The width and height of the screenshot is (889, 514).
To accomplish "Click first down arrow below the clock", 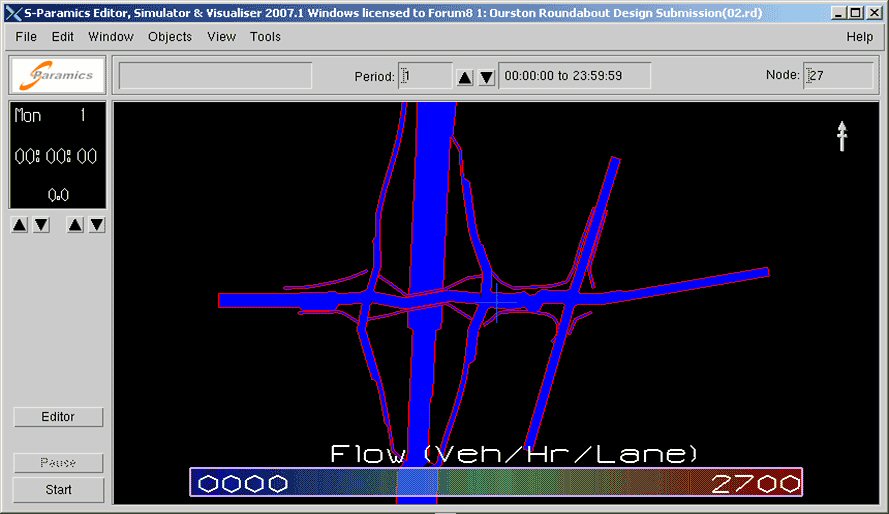I will tap(41, 225).
